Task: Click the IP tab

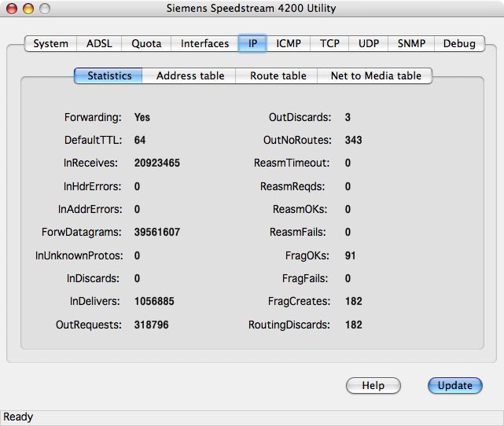Action: pos(252,43)
